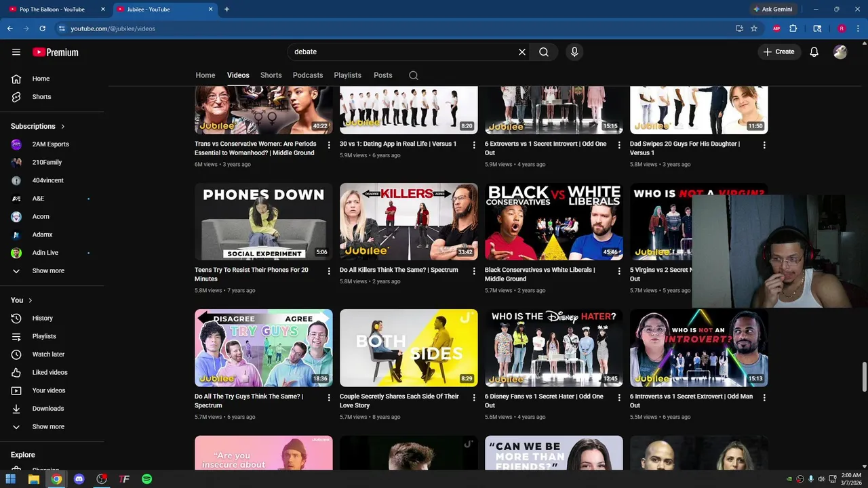Reload the page in Chrome
Viewport: 868px width, 488px height.
pyautogui.click(x=42, y=28)
